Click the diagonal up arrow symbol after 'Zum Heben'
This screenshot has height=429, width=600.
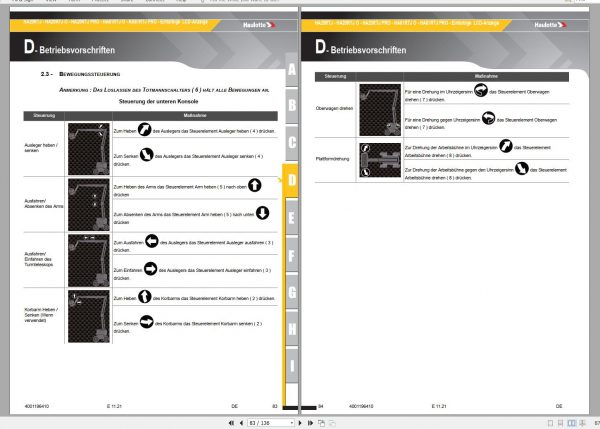[x=144, y=129]
